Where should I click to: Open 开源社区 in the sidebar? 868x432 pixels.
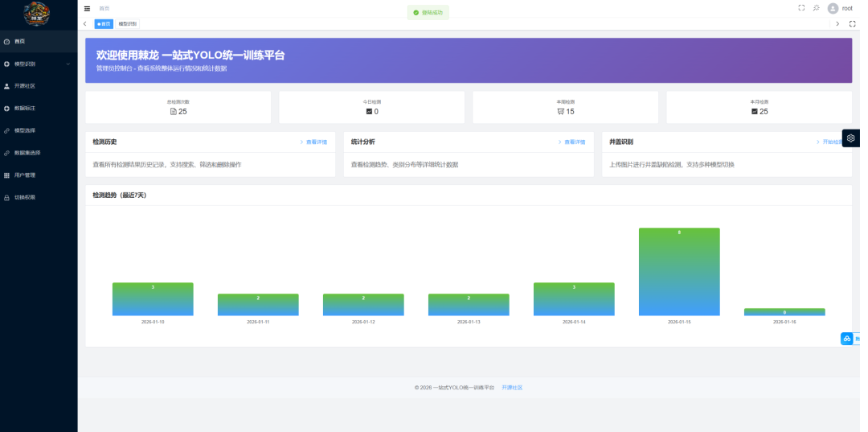[39, 86]
